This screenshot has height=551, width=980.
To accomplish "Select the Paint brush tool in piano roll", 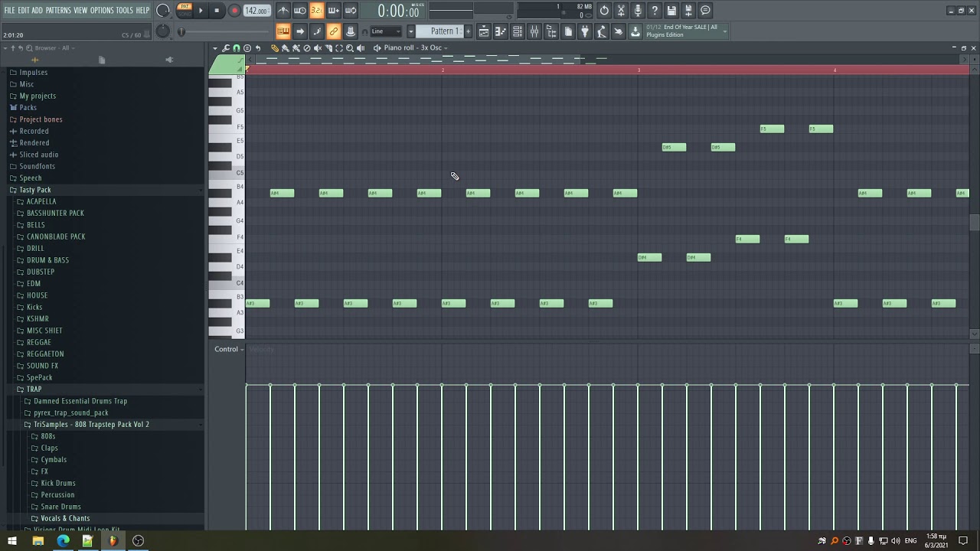I will (286, 48).
